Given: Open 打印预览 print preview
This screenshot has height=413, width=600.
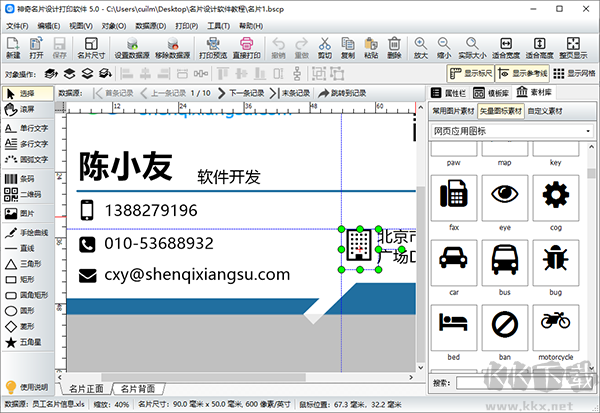Looking at the screenshot, I should pyautogui.click(x=213, y=48).
